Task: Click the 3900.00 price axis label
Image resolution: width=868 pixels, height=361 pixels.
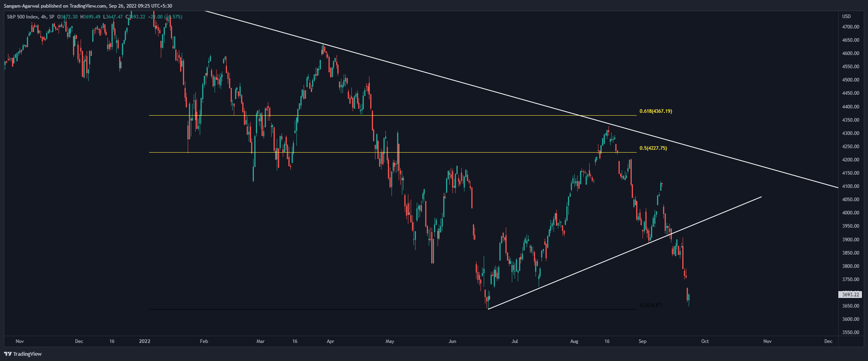Action: click(x=850, y=240)
